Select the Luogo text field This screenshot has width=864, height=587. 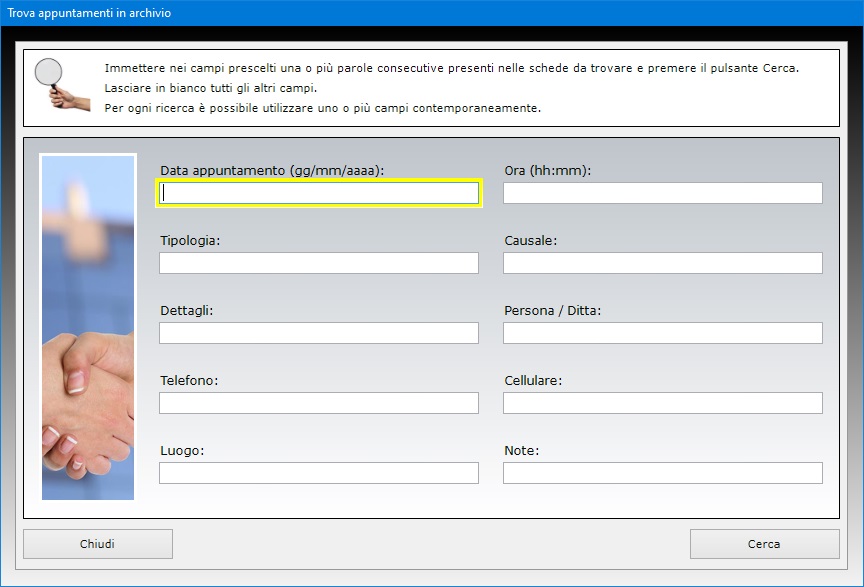319,473
